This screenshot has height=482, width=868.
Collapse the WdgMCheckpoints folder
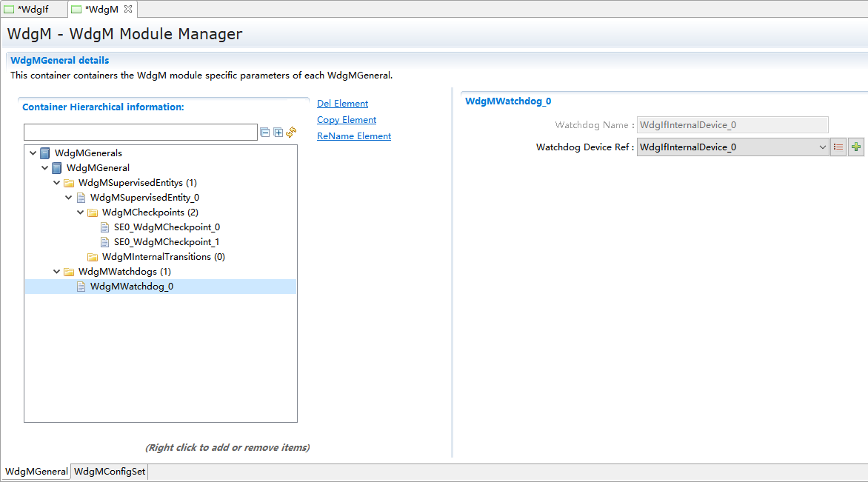click(x=81, y=212)
